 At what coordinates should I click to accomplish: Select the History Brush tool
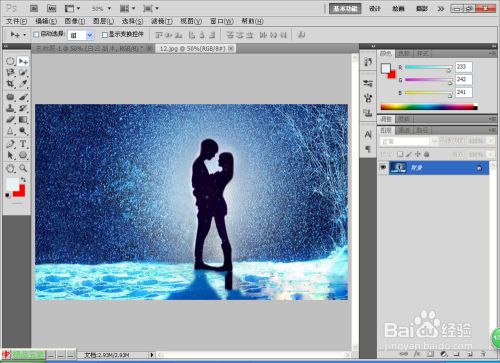point(23,108)
